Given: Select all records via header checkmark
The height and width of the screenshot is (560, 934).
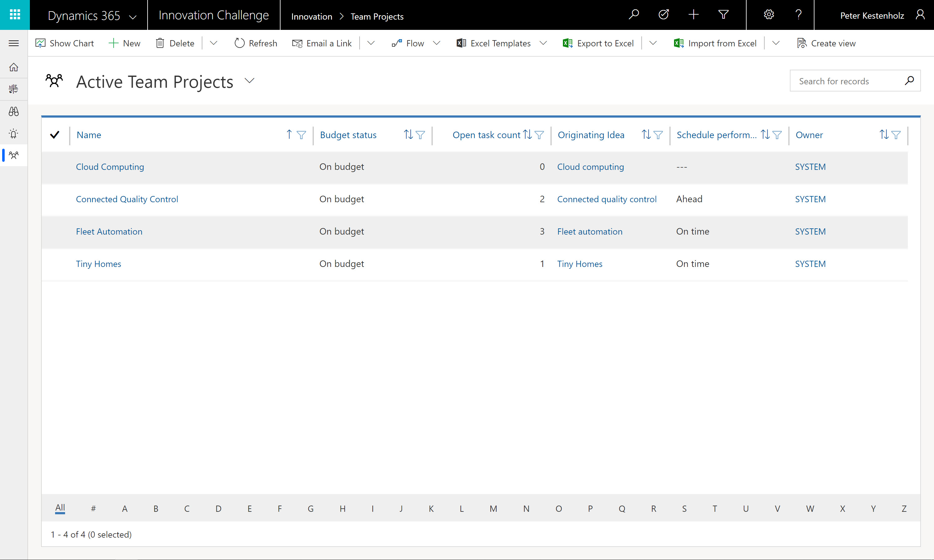Looking at the screenshot, I should point(55,135).
